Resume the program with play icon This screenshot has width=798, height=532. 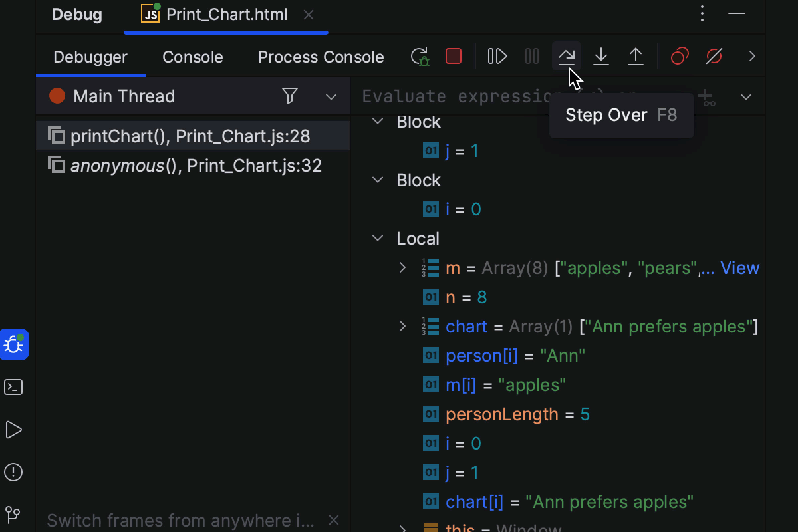(x=497, y=56)
